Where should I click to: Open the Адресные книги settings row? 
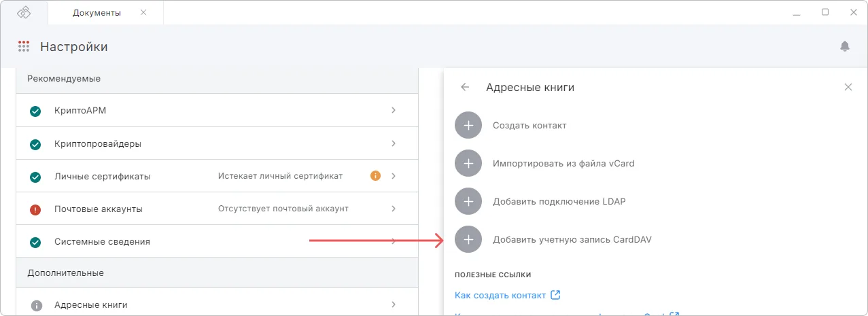pyautogui.click(x=217, y=302)
